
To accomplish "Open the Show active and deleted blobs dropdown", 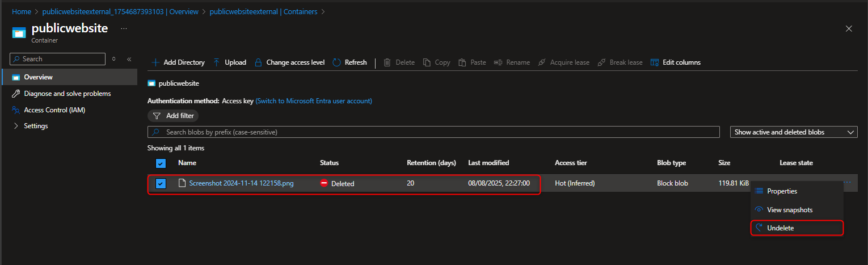I will [794, 132].
